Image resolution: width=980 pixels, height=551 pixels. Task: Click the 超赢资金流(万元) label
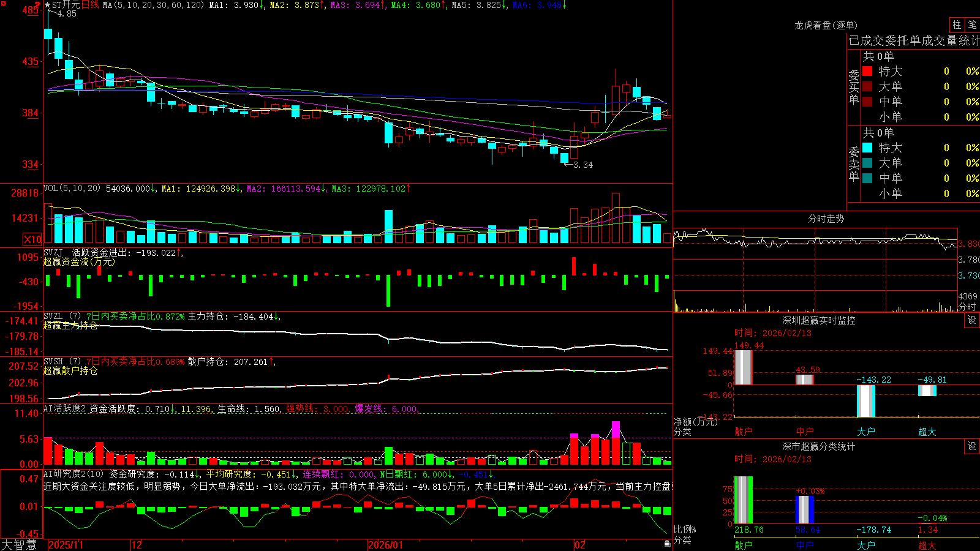click(79, 261)
